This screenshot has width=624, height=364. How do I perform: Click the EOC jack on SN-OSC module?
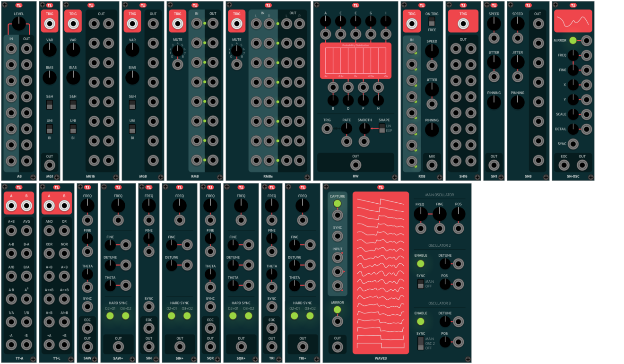point(564,165)
